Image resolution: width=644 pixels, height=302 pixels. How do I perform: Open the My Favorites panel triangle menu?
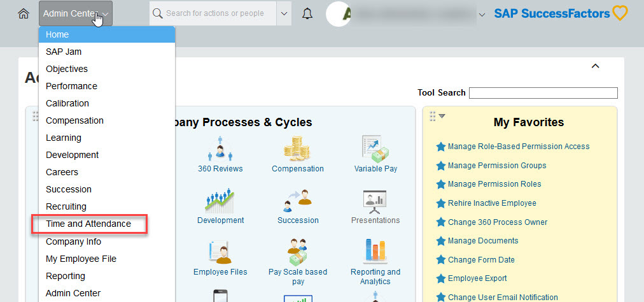442,116
